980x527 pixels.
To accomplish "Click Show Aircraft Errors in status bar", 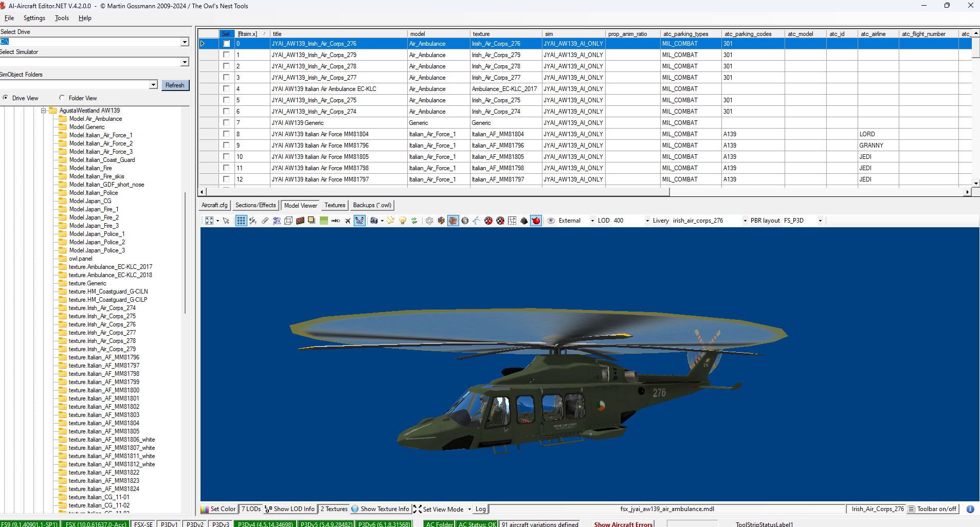I will (x=623, y=524).
